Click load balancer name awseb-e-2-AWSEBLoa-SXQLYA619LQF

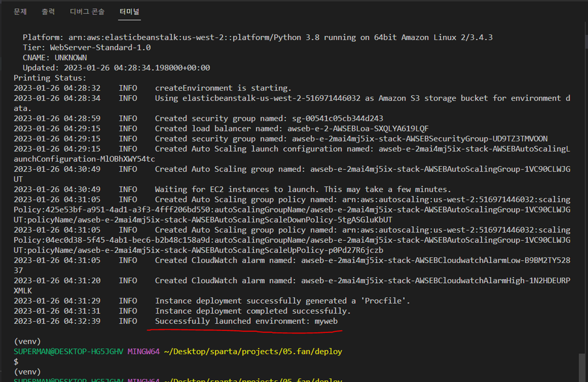[x=358, y=128]
